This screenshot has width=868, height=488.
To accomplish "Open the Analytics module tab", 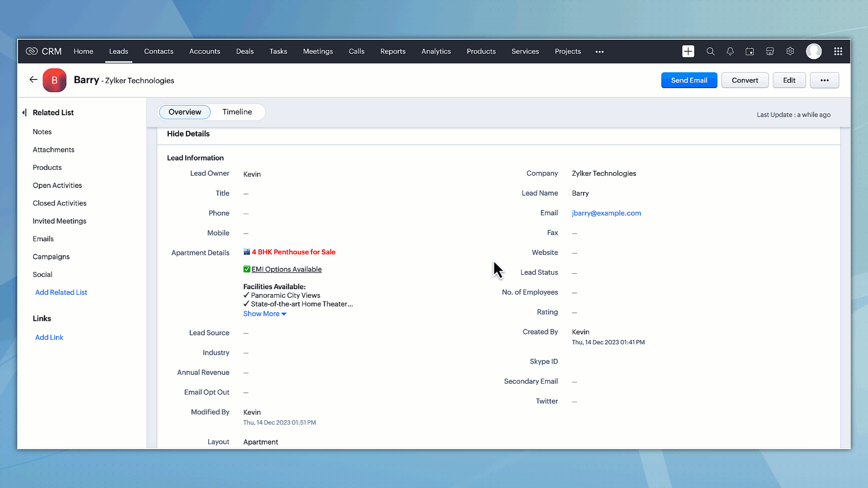I will tap(436, 52).
